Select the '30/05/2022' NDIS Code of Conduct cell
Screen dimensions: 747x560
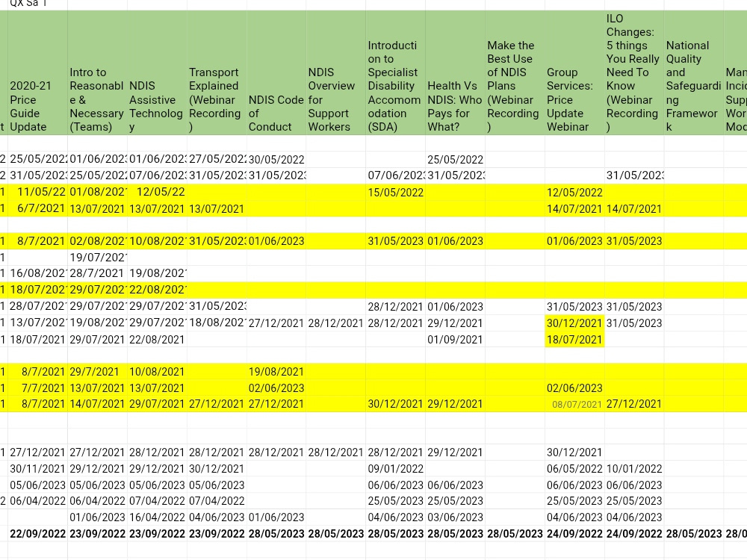pyautogui.click(x=276, y=160)
